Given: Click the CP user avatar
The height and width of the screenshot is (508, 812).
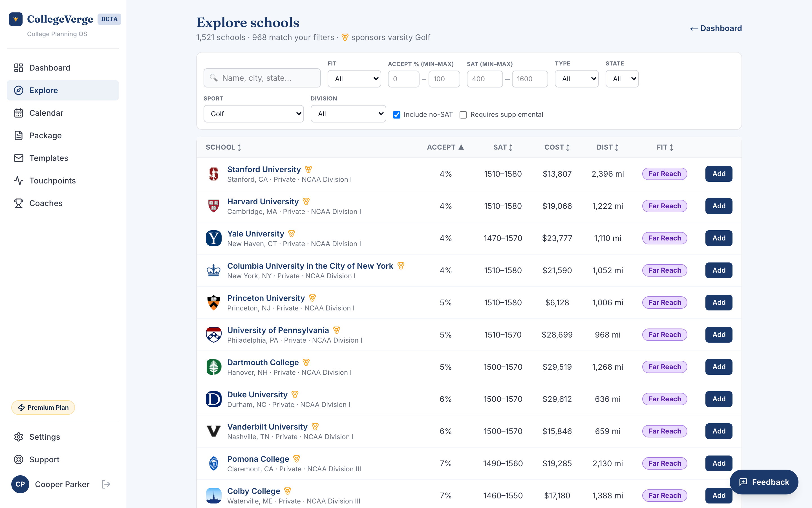Looking at the screenshot, I should point(20,484).
